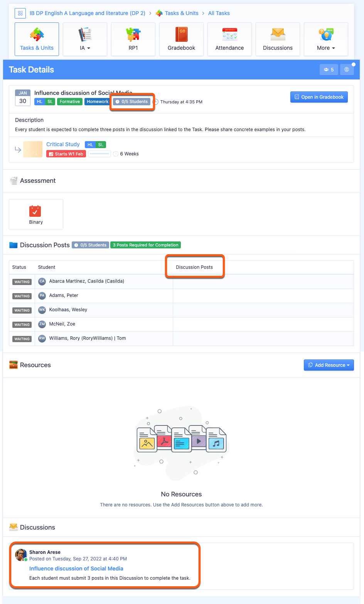Click the globe icon in Task Details header

pyautogui.click(x=347, y=70)
